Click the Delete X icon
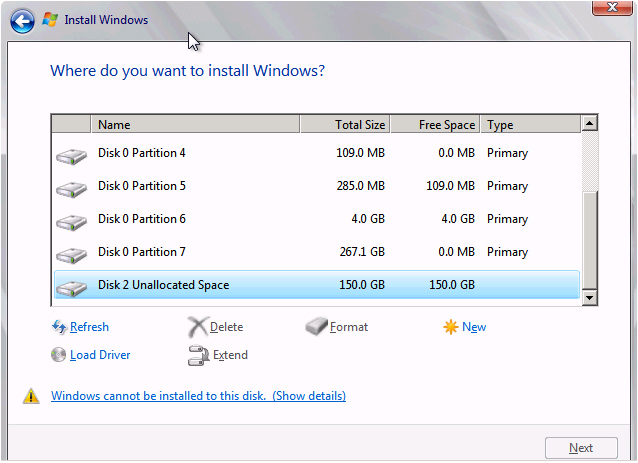Image resolution: width=638 pixels, height=463 pixels. coord(198,327)
